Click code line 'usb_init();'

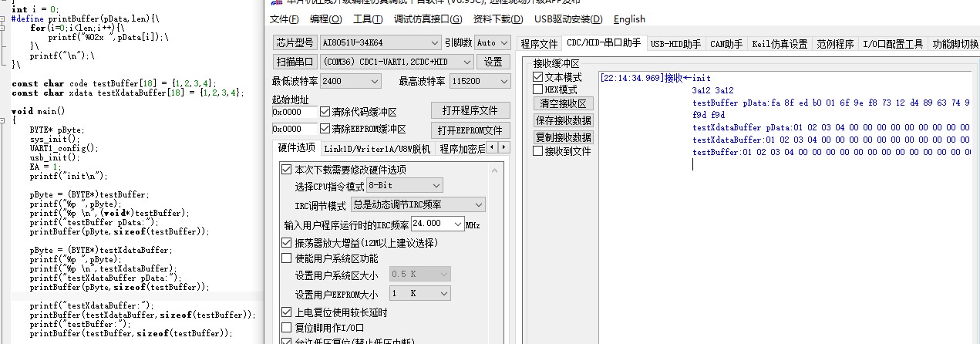point(55,157)
